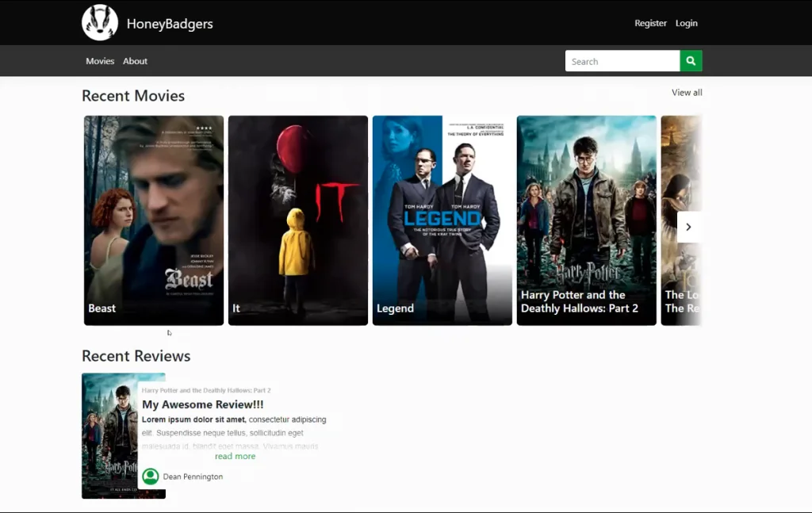Image resolution: width=812 pixels, height=513 pixels.
Task: Open the Legend movie poster
Action: click(x=442, y=220)
